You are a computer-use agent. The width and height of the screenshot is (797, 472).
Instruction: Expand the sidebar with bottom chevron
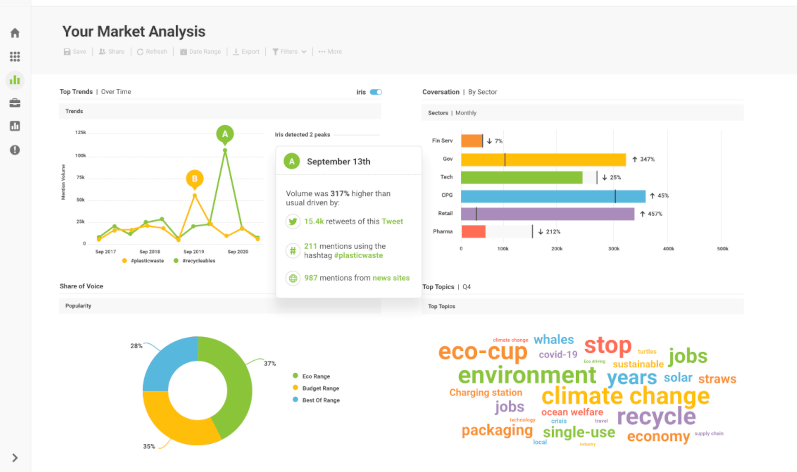coord(15,458)
